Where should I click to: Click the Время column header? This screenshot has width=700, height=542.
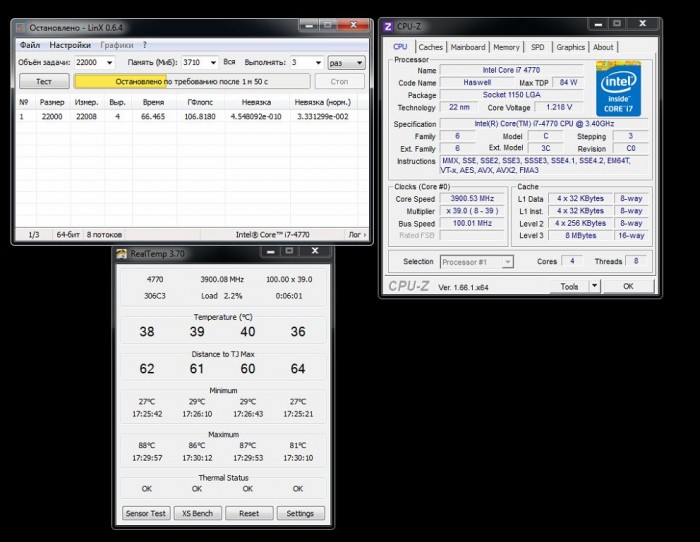point(154,102)
